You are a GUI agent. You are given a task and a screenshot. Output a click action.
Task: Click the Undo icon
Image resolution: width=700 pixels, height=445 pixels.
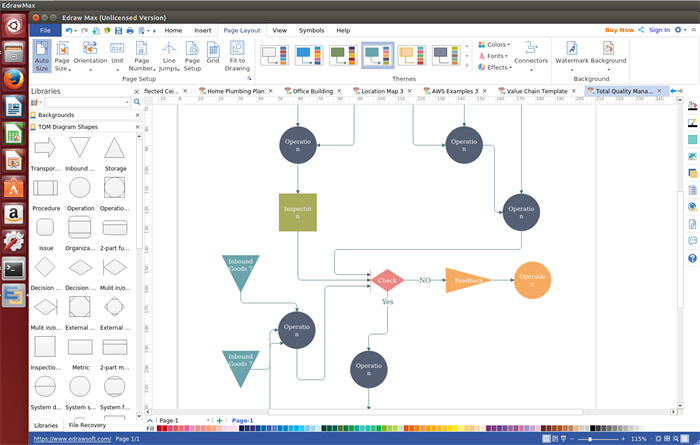[x=69, y=30]
